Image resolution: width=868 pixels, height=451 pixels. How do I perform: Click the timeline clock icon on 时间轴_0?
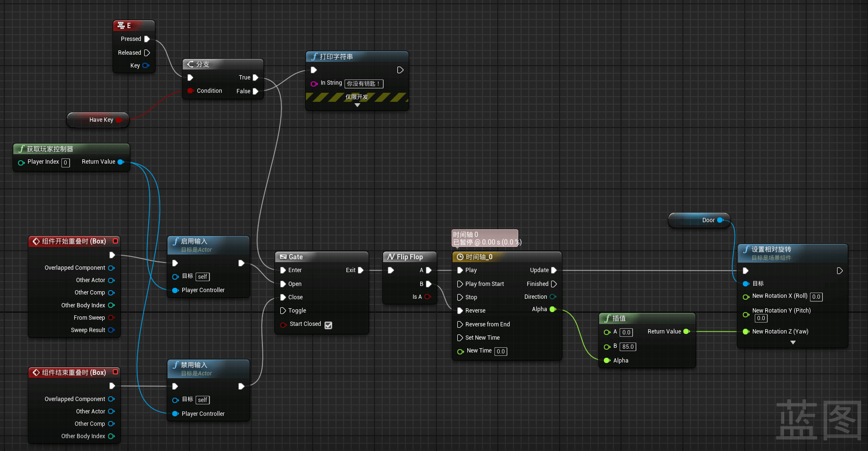tap(460, 257)
